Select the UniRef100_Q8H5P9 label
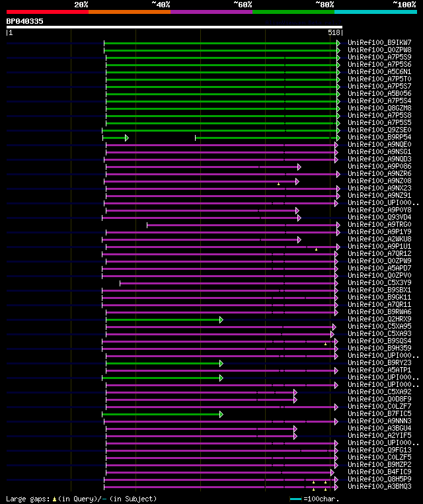Screen dimensions: 423x504 tap(379, 480)
